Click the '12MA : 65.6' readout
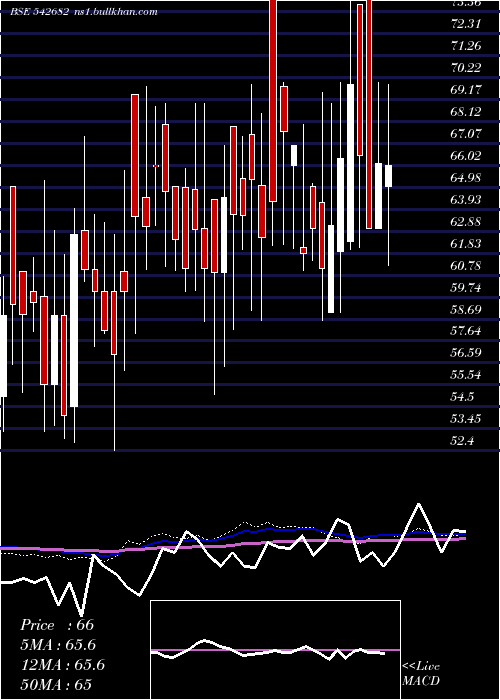The image size is (500, 700). 62,665
